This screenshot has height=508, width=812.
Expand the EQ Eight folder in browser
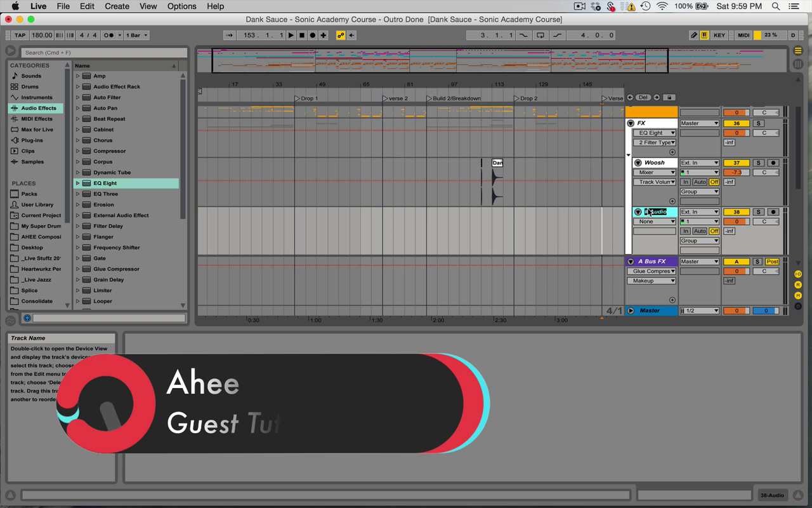tap(78, 184)
